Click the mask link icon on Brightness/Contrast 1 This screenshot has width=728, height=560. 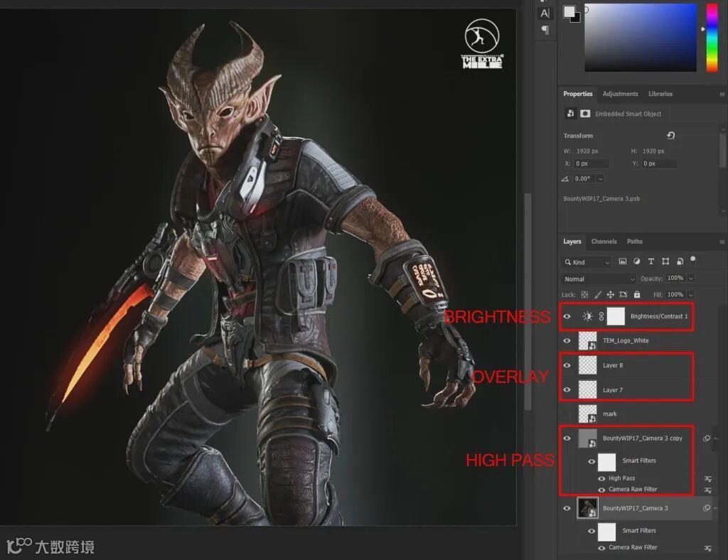tap(601, 316)
